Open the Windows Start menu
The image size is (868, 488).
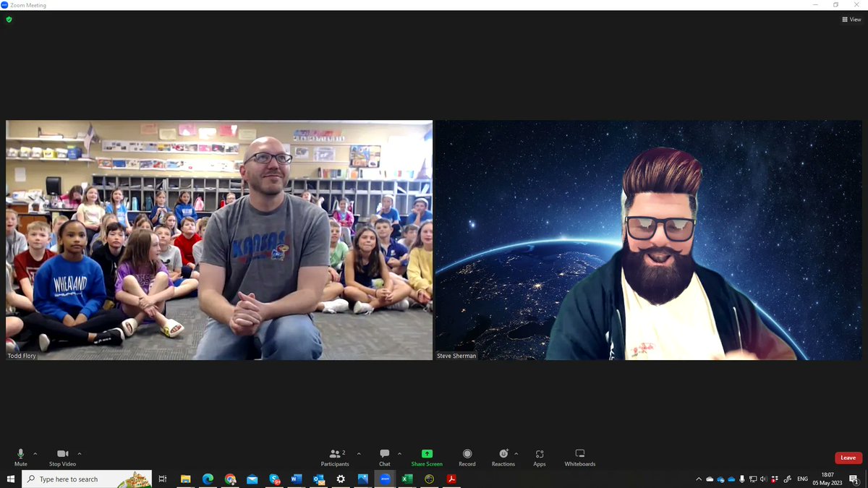tap(11, 479)
